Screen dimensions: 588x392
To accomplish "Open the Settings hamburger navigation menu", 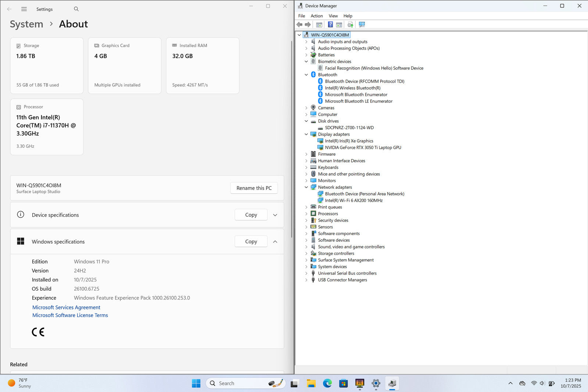I will [24, 9].
